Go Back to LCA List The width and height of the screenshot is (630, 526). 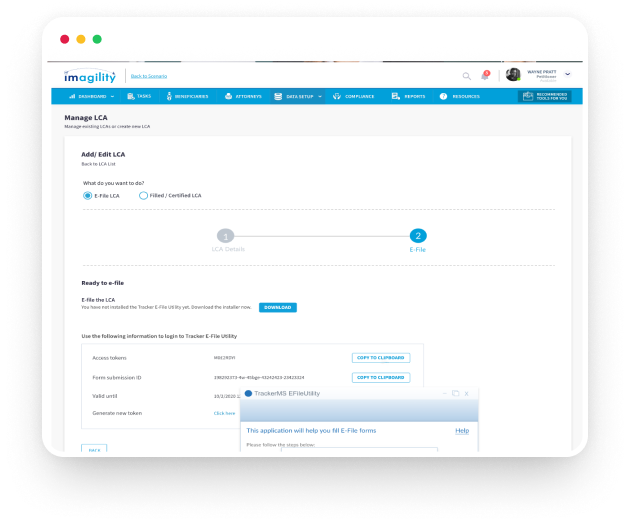pyautogui.click(x=98, y=164)
